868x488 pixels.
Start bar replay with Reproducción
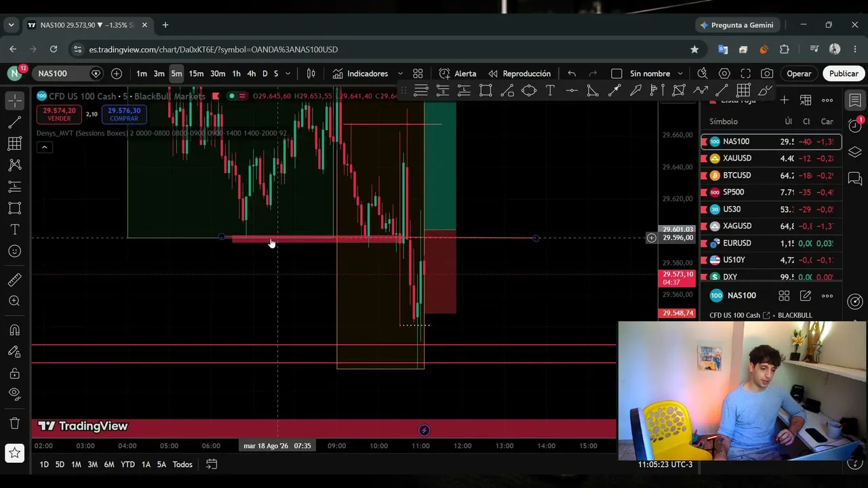(x=519, y=73)
